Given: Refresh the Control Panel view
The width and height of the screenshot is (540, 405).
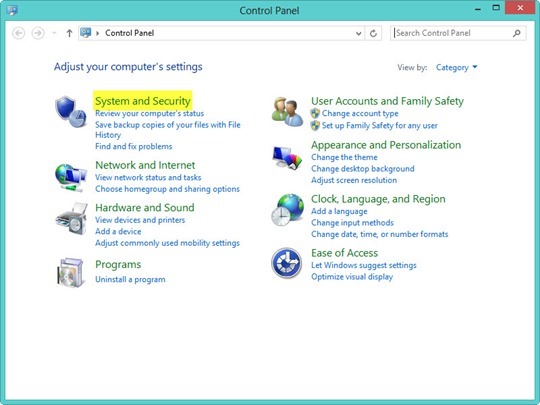Looking at the screenshot, I should [x=373, y=33].
